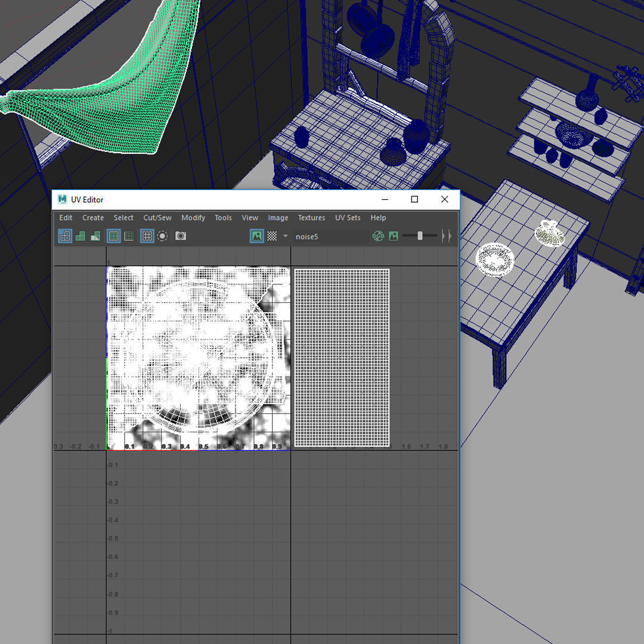The height and width of the screenshot is (644, 644).
Task: Click the Maya logo in UV Editor title bar
Action: 62,199
